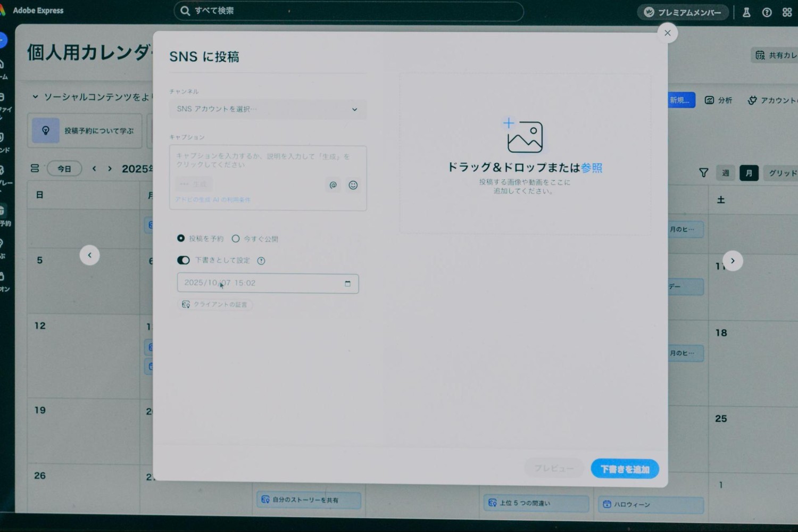Open the calendar picker icon in date field

tap(347, 284)
